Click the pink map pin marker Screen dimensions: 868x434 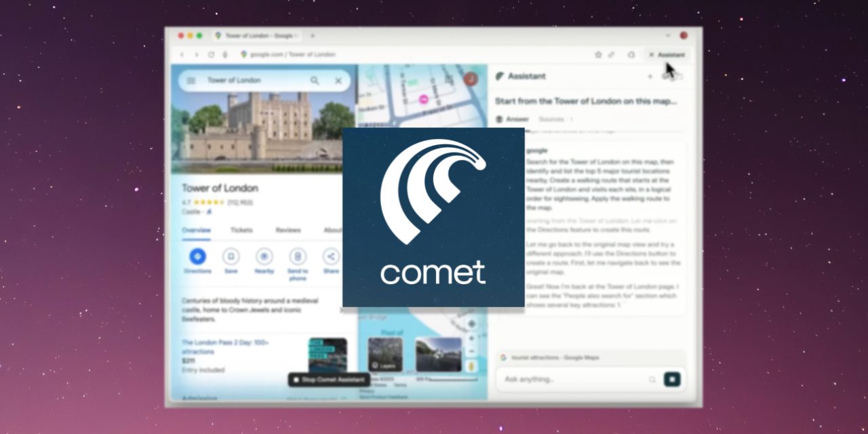423,100
